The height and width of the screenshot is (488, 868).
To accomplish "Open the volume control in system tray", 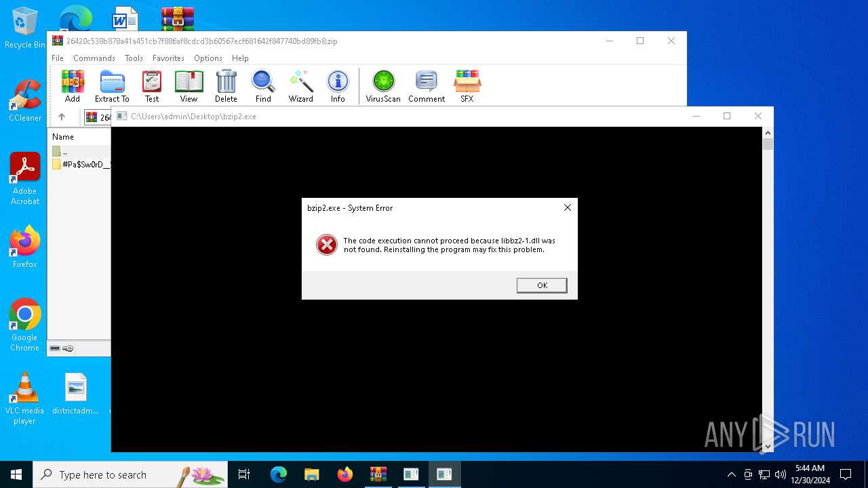I will [781, 474].
